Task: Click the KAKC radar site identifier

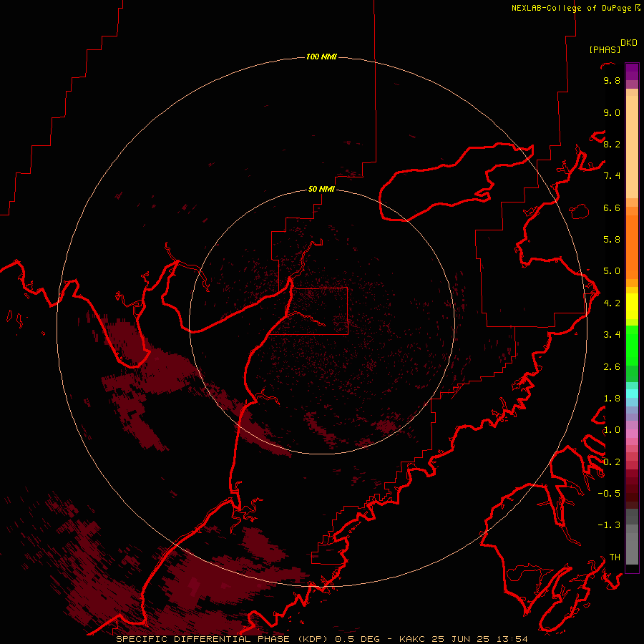Action: pyautogui.click(x=413, y=639)
